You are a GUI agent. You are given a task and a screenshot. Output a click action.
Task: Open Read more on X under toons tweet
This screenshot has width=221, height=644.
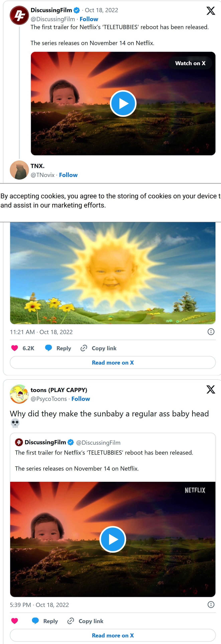(x=113, y=635)
